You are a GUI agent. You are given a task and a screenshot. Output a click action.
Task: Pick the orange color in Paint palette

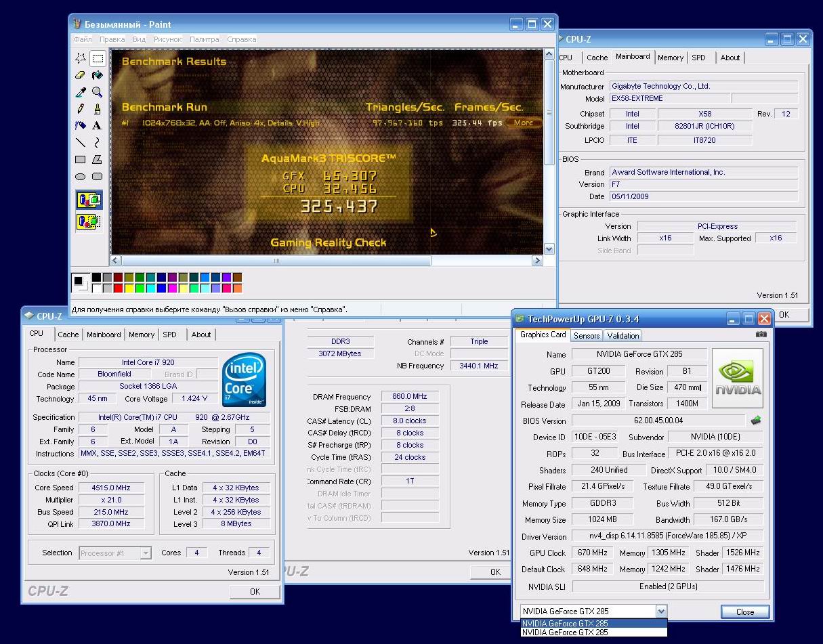click(x=237, y=288)
